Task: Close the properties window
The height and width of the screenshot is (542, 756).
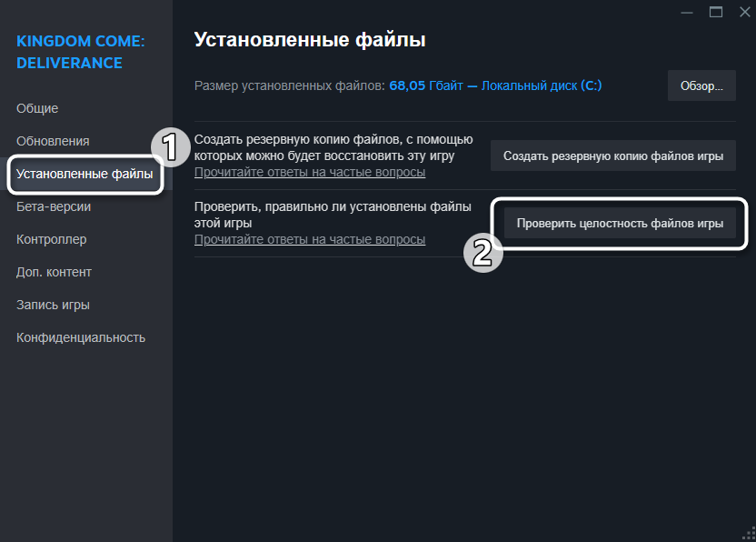Action: click(744, 12)
